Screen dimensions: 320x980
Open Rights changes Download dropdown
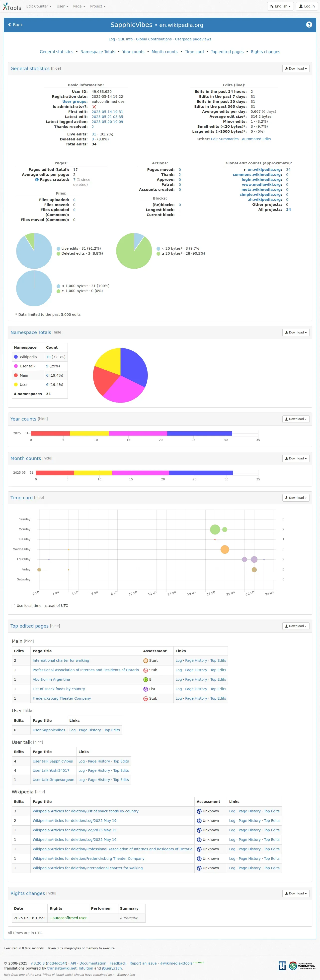tap(296, 893)
